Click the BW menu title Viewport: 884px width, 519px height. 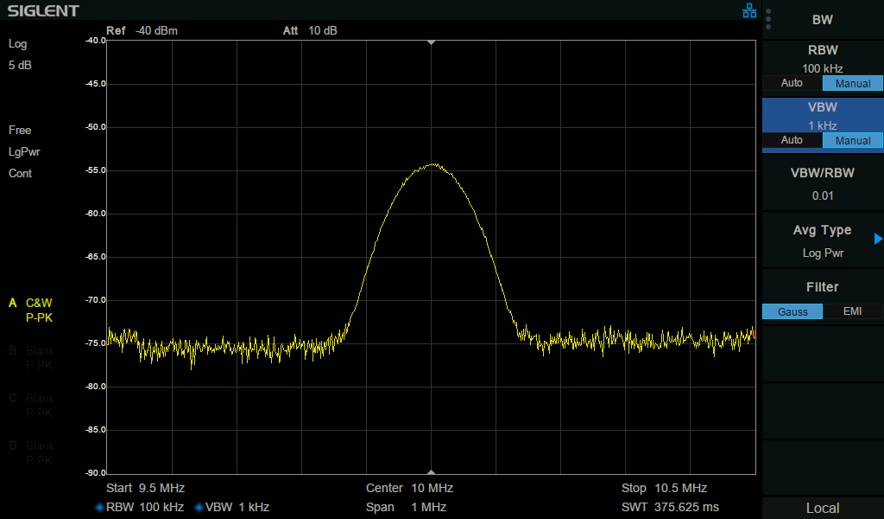pyautogui.click(x=823, y=20)
